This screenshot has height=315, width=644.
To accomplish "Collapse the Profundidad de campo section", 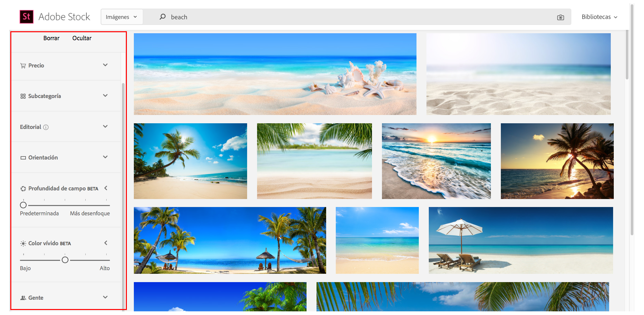I will point(106,188).
